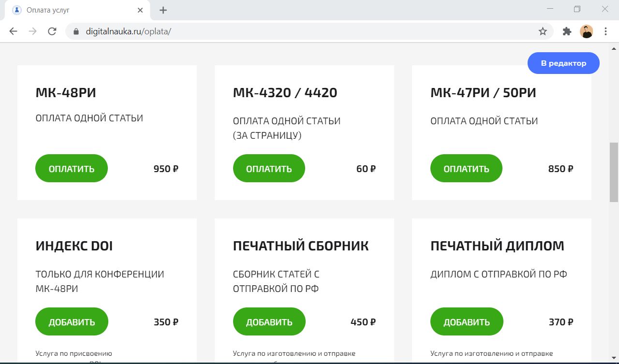
Task: Open a new tab with plus icon
Action: click(163, 10)
